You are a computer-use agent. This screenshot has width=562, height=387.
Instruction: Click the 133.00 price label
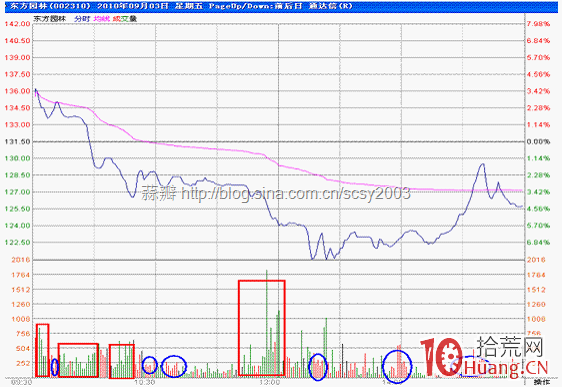[17, 125]
